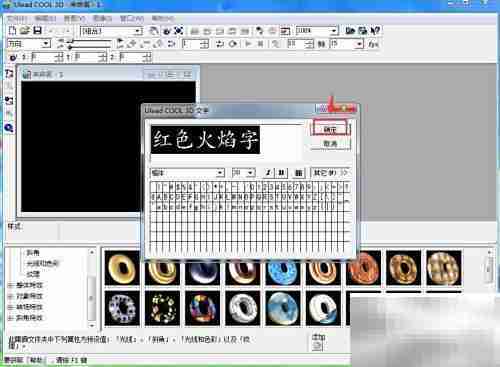Choose the sparkle-dotted ring thumbnail in second row
Viewport: 500px width, 367px height.
162,308
